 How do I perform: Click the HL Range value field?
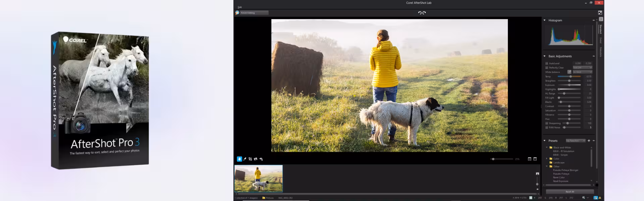(588, 93)
